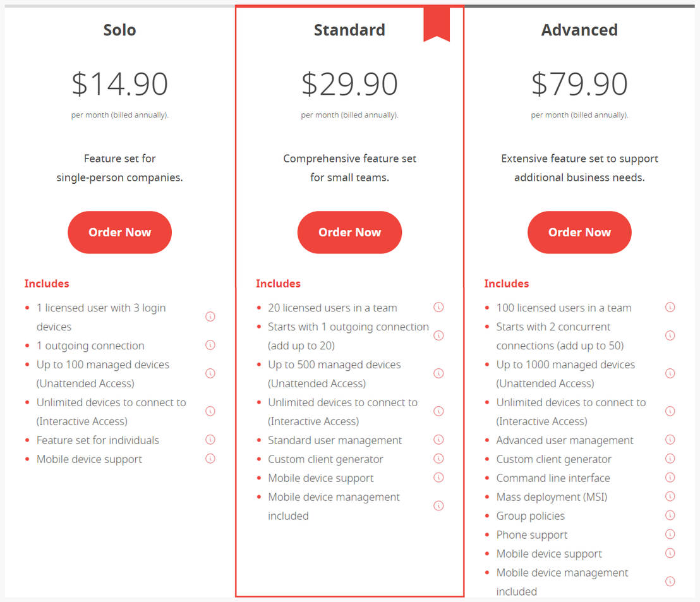Click the red ribbon bookmark on the Standard plan
Viewport: 700px width, 602px height.
point(436,25)
